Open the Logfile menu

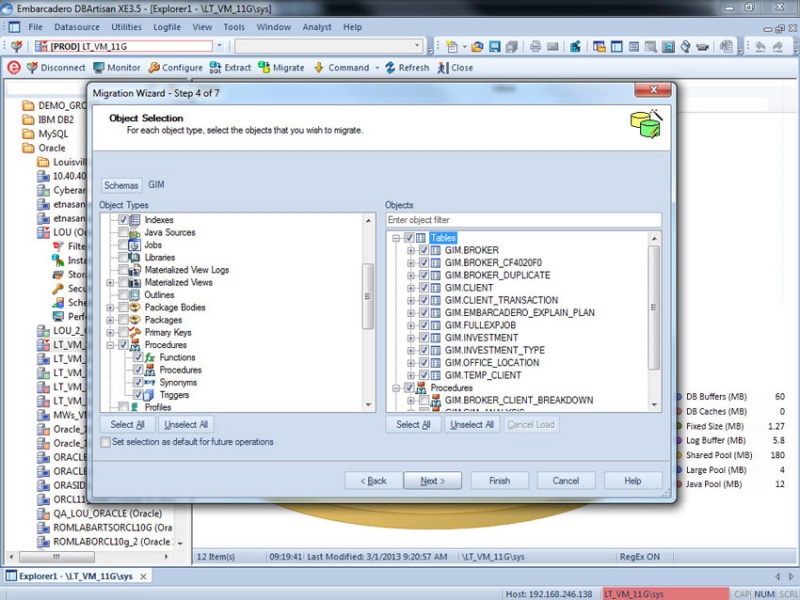pyautogui.click(x=168, y=27)
